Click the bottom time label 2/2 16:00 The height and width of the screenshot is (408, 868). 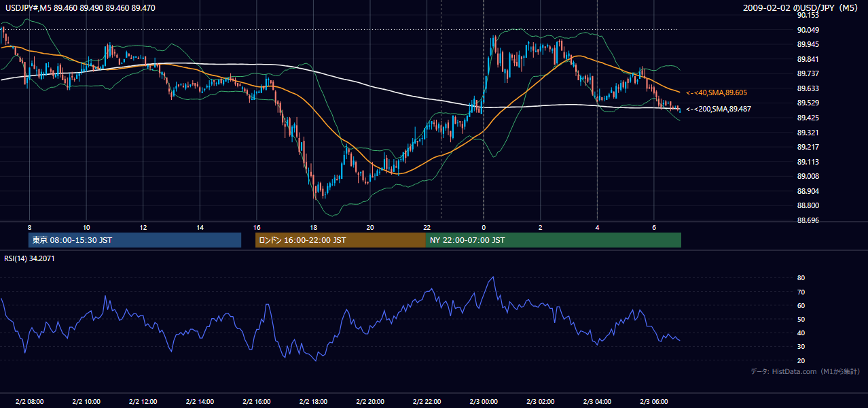point(256,401)
